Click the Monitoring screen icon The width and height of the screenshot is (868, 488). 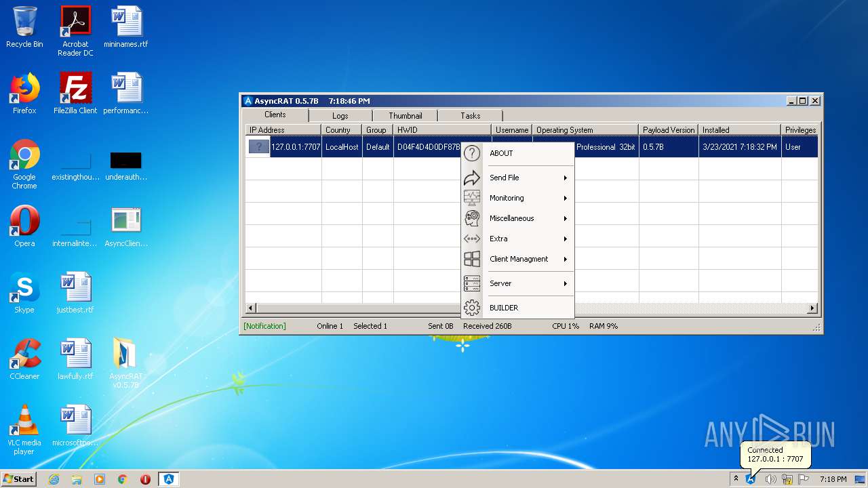(x=471, y=198)
